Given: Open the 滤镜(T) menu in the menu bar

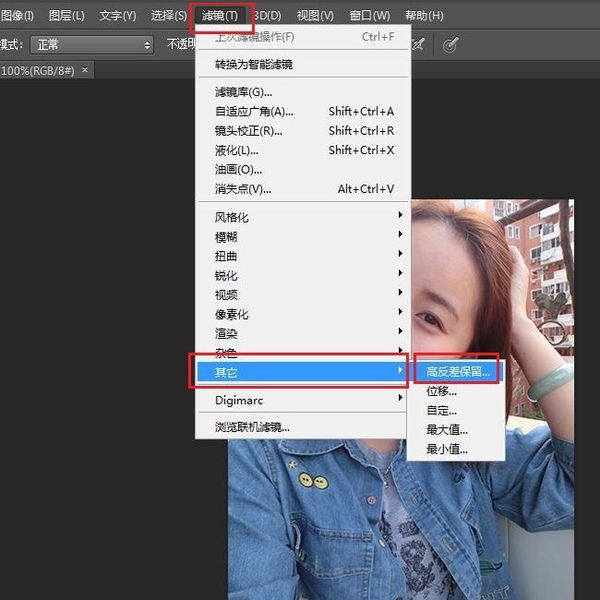Looking at the screenshot, I should click(x=219, y=16).
